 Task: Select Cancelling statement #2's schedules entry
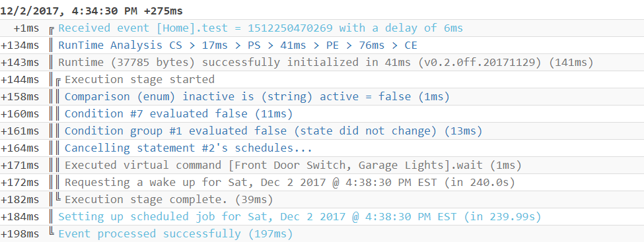(188, 148)
